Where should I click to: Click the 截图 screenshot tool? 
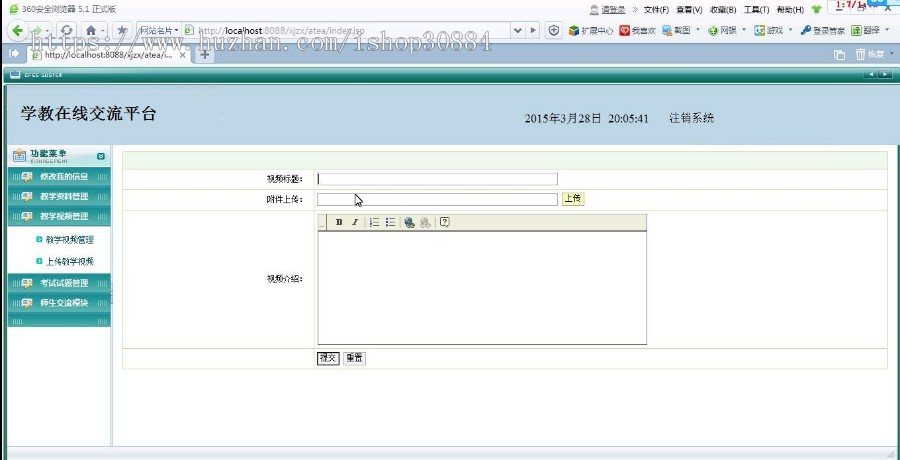click(676, 30)
